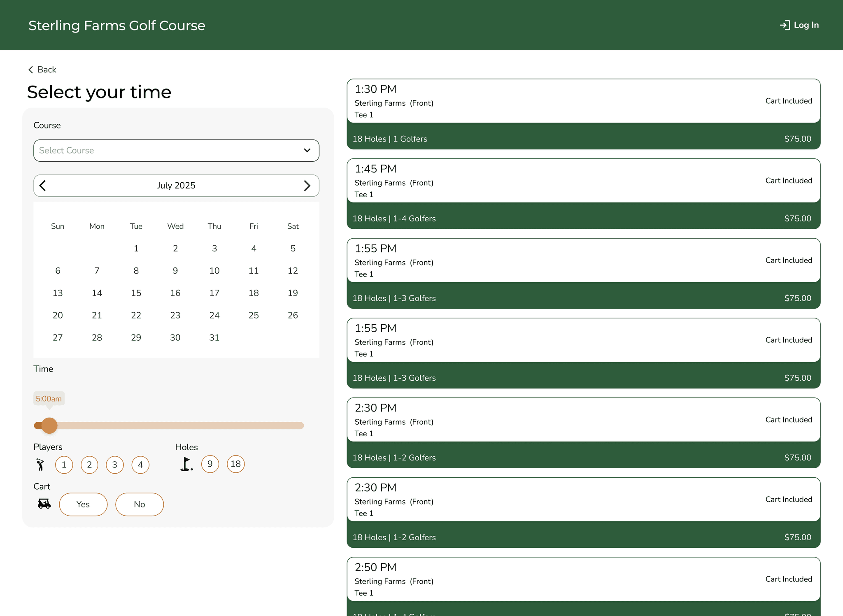
Task: Click Cart Included on 2:50 PM slot
Action: pyautogui.click(x=789, y=579)
